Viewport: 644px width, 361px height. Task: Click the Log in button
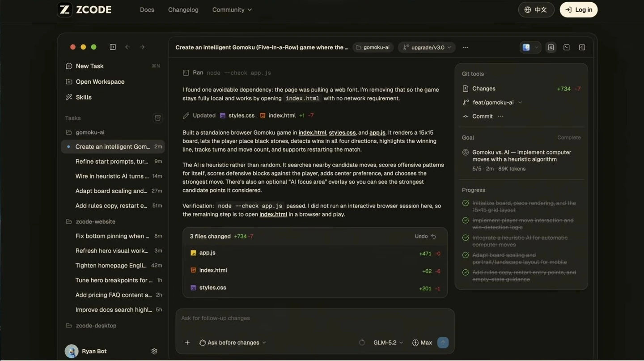(579, 9)
